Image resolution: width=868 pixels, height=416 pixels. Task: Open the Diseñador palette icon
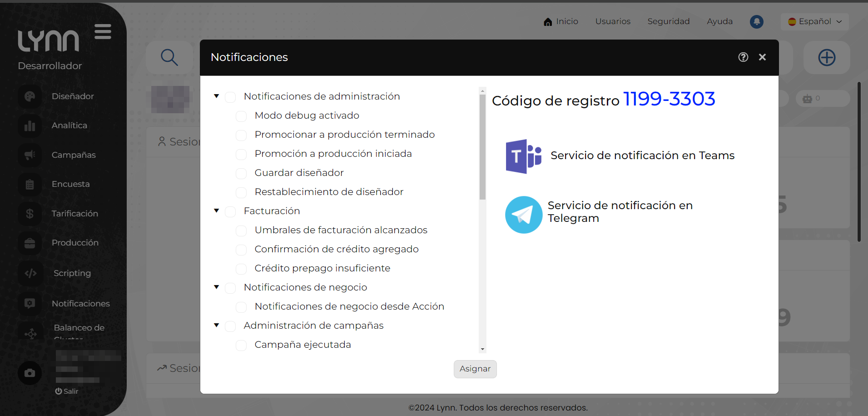tap(30, 96)
